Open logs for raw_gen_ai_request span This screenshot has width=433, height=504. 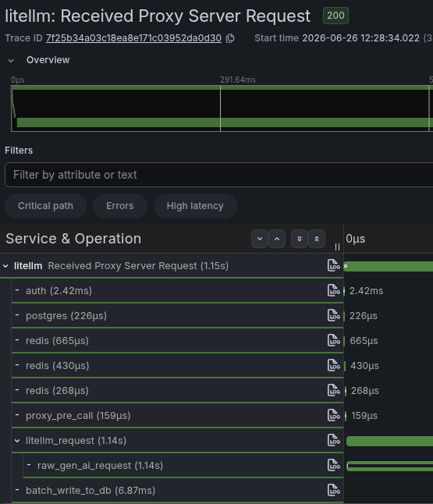pos(334,465)
